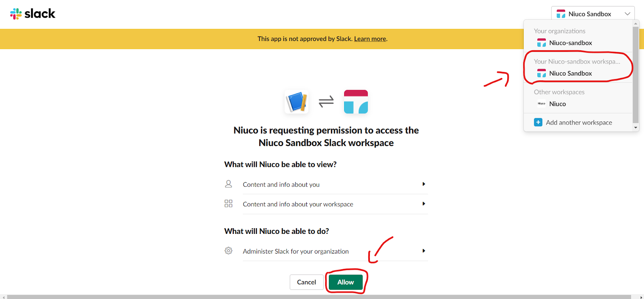Click the blue plus icon for adding workspace

tap(538, 122)
